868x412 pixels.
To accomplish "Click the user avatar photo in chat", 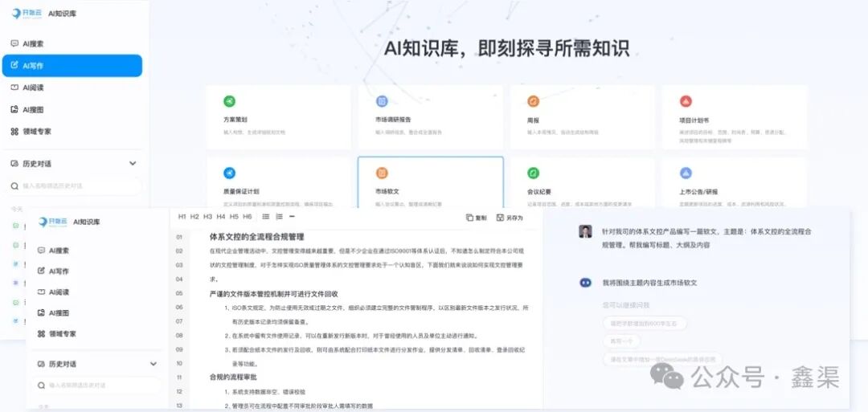I will tap(585, 232).
